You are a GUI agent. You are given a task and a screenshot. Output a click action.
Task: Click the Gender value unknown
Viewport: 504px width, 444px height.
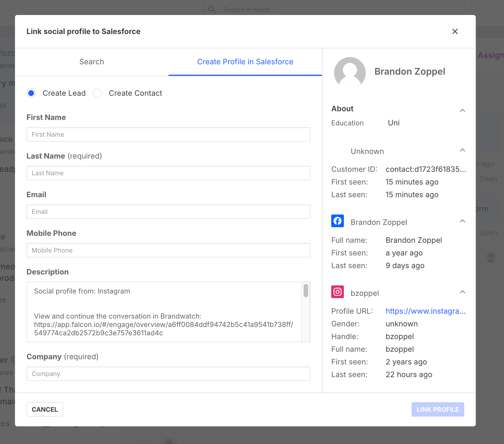click(402, 324)
